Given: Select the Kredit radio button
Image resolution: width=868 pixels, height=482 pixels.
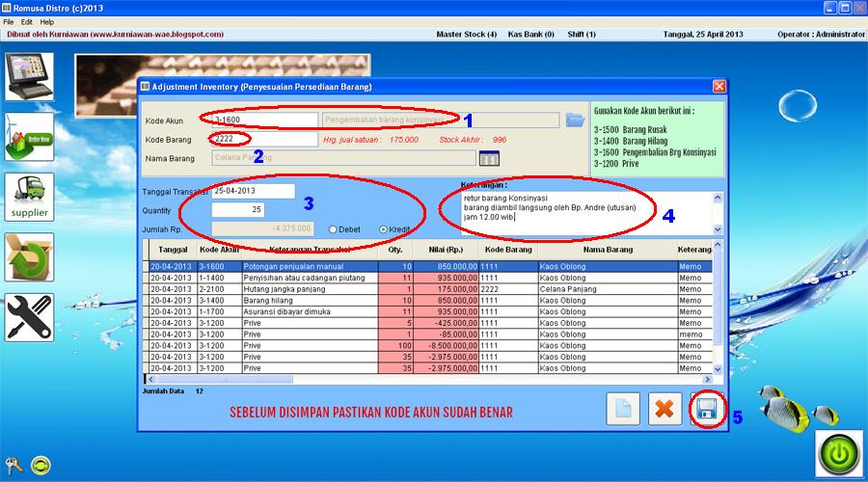Looking at the screenshot, I should (383, 229).
